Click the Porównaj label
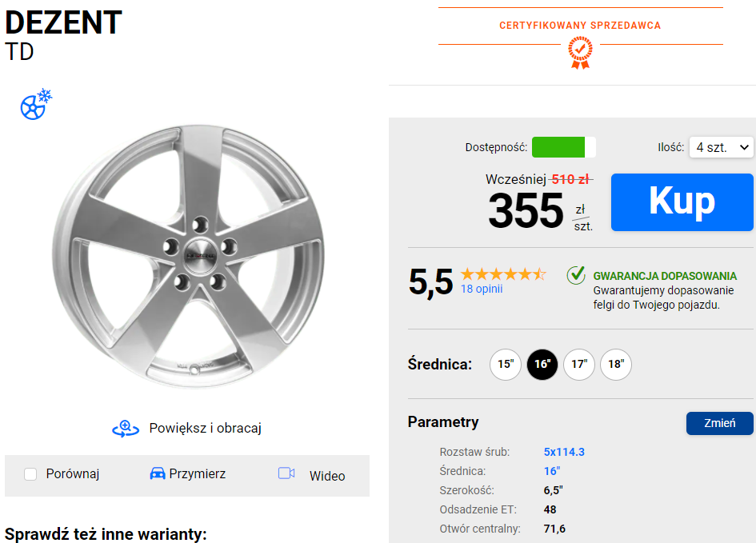Viewport: 756px width, 543px height. [x=73, y=474]
